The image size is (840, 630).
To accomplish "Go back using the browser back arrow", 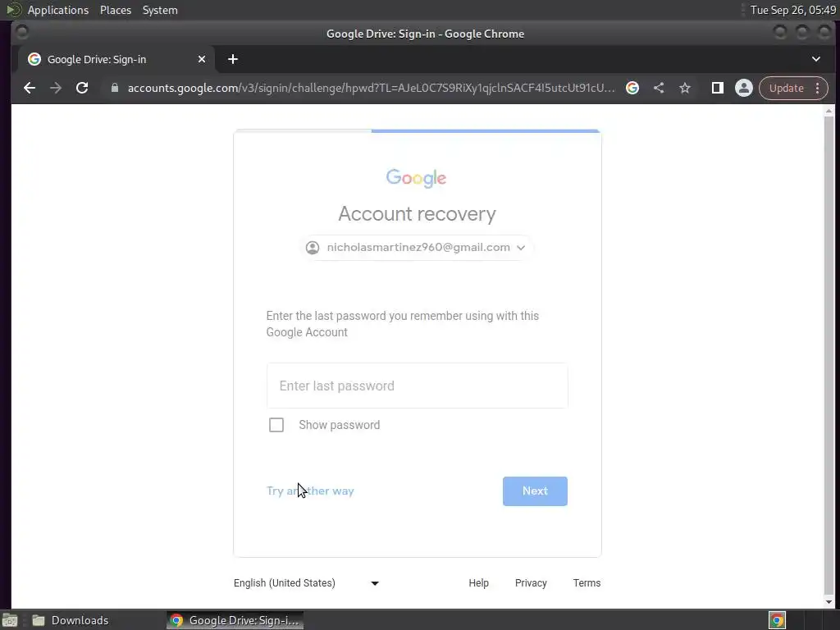I will [x=30, y=88].
